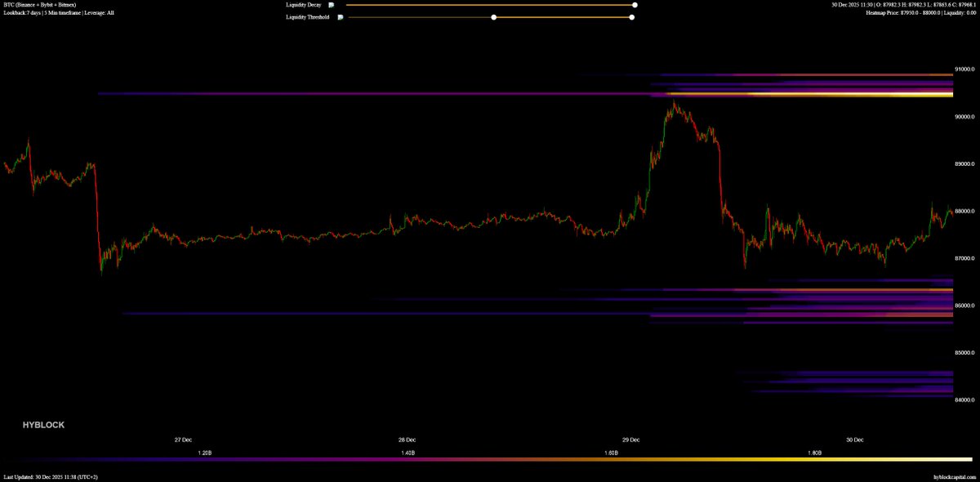Click the 27 Dec date label
The height and width of the screenshot is (482, 980).
point(183,440)
